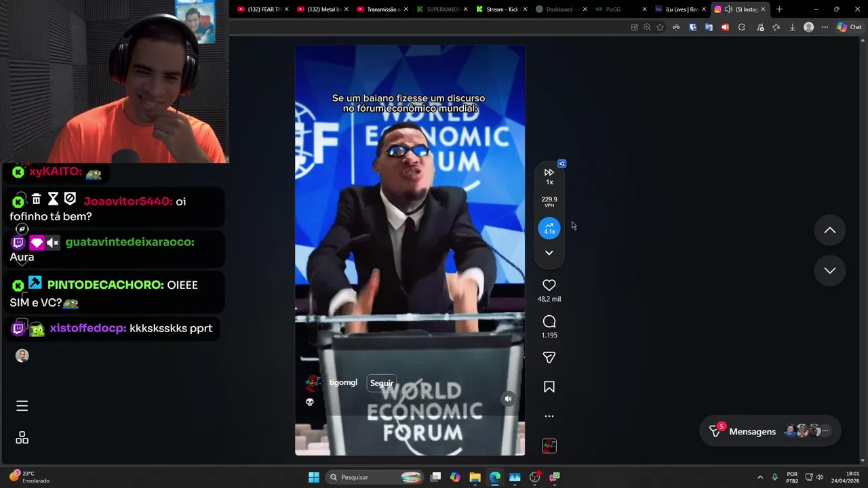
Task: Add page to favorites with the star icon
Action: (x=660, y=27)
